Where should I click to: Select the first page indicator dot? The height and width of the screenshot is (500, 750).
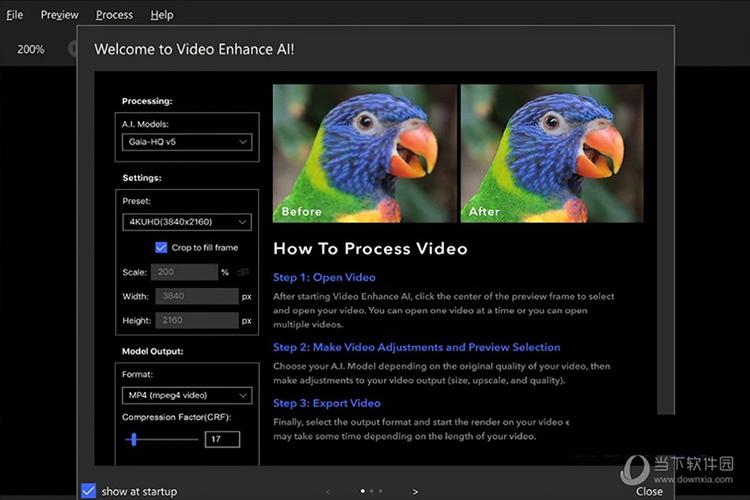point(362,491)
